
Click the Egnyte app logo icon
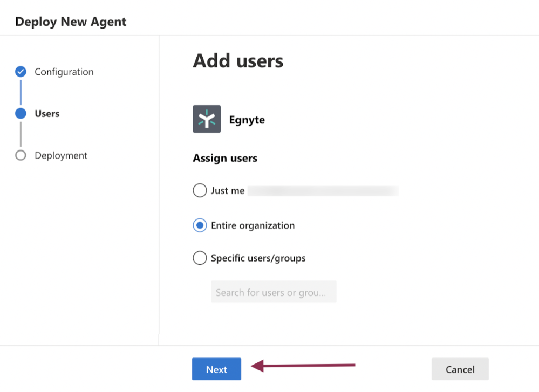207,119
